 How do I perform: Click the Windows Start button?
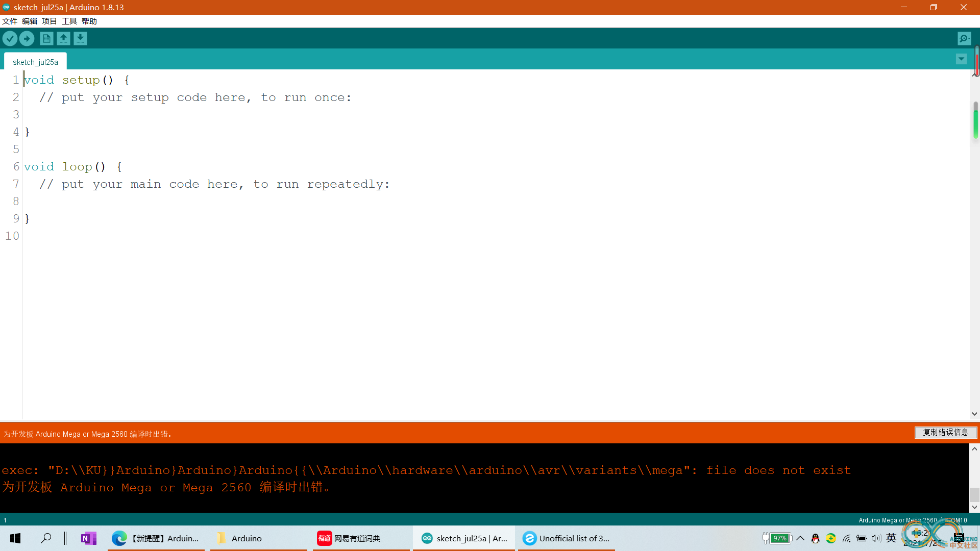15,538
